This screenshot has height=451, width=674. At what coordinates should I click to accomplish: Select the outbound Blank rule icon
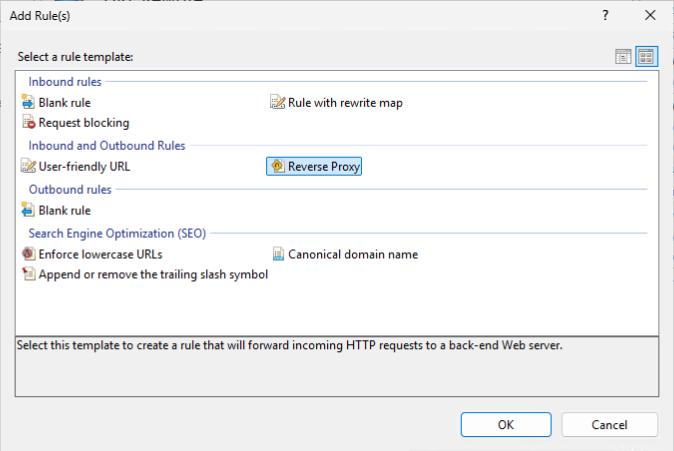[x=28, y=210]
